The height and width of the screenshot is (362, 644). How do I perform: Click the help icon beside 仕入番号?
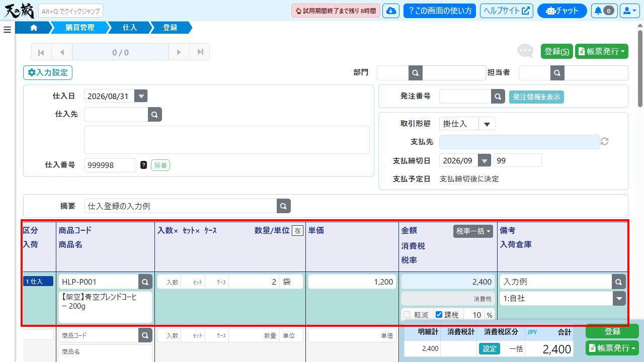click(144, 165)
